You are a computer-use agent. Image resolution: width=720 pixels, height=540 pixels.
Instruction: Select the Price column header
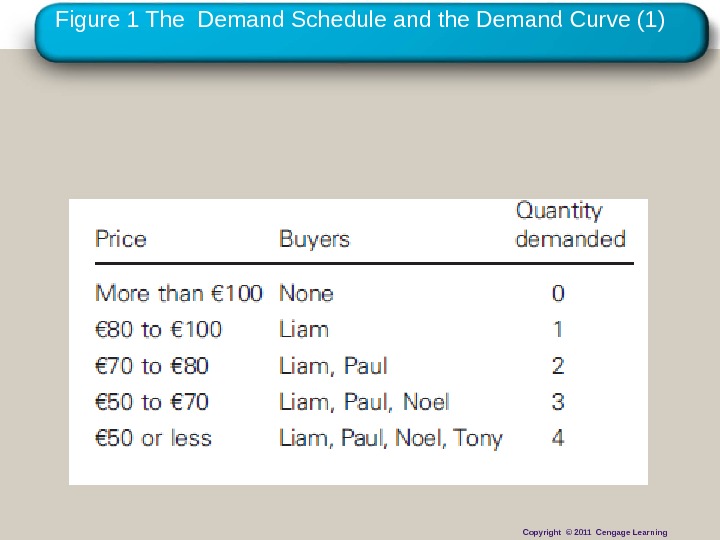(x=120, y=239)
